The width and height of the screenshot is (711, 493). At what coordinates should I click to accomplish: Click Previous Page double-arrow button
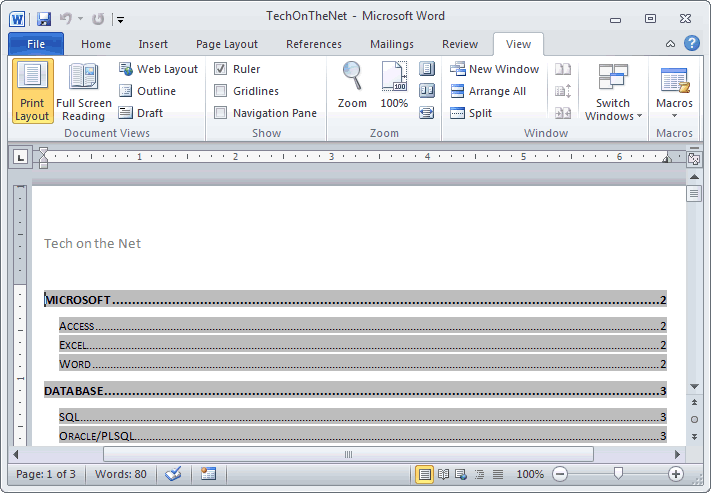point(694,402)
